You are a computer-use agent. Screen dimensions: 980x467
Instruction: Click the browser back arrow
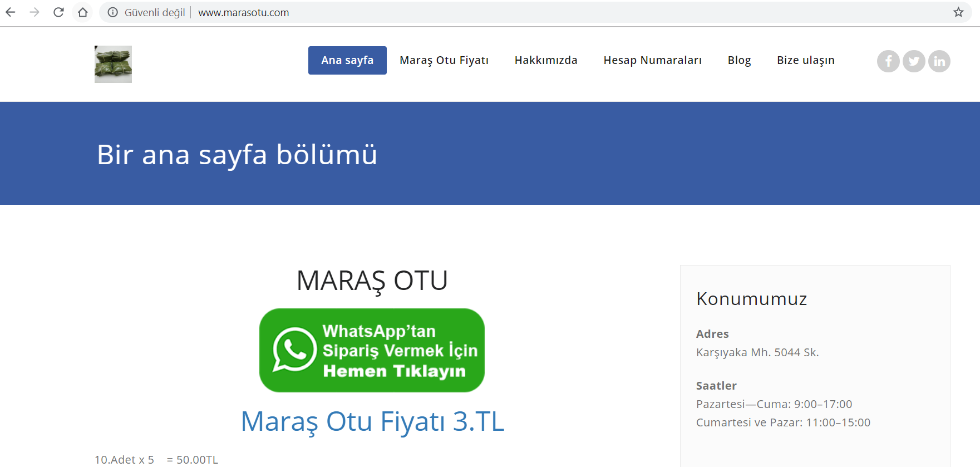point(11,12)
